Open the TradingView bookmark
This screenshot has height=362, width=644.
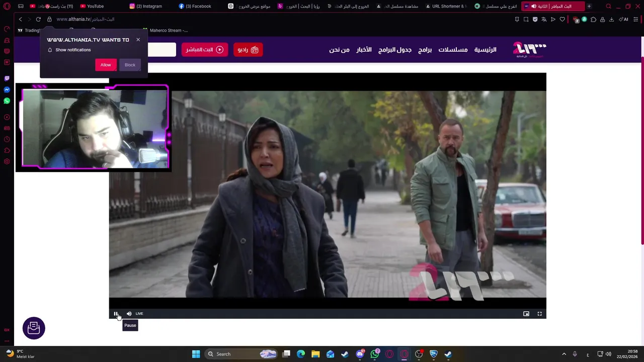(x=29, y=30)
